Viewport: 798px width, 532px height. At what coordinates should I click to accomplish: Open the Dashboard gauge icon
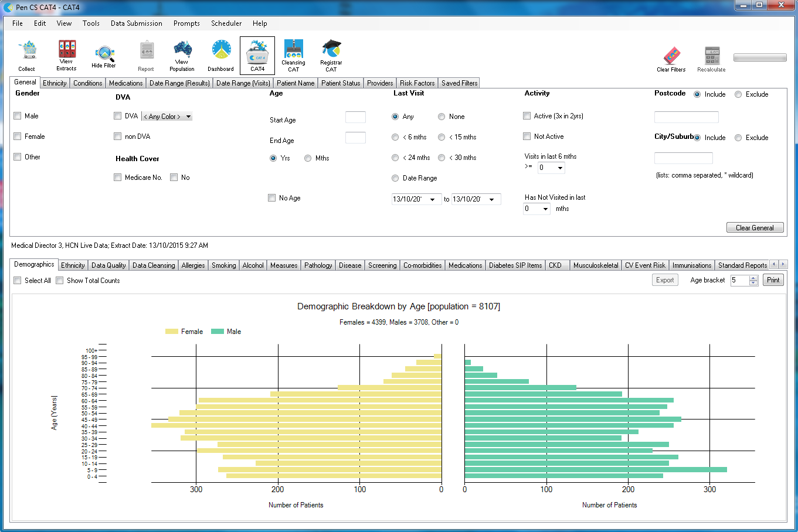tap(221, 49)
